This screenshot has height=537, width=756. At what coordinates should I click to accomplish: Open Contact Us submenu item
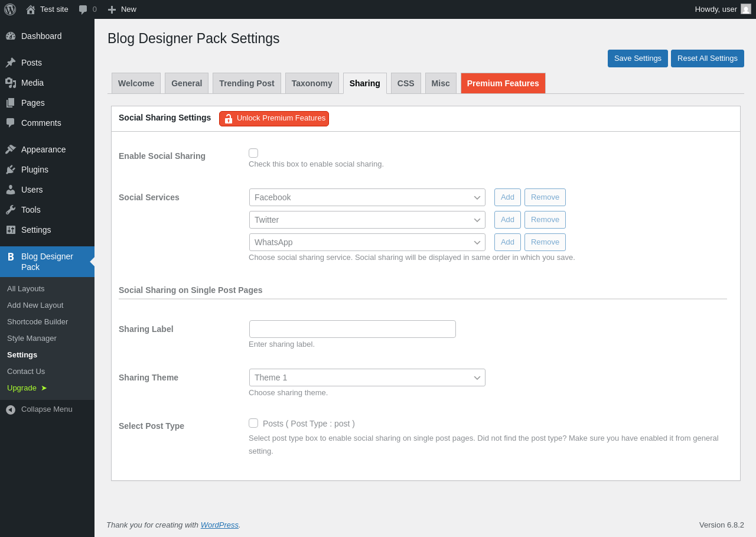click(26, 372)
